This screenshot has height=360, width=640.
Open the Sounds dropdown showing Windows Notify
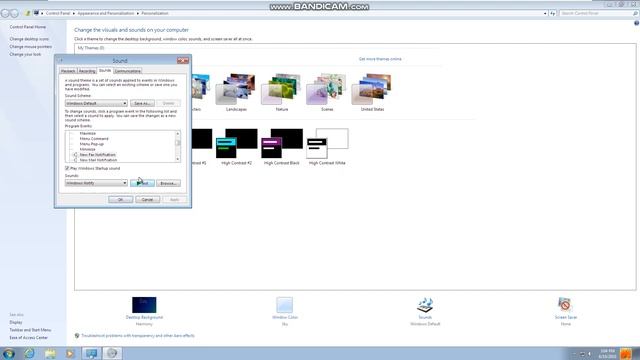96,183
